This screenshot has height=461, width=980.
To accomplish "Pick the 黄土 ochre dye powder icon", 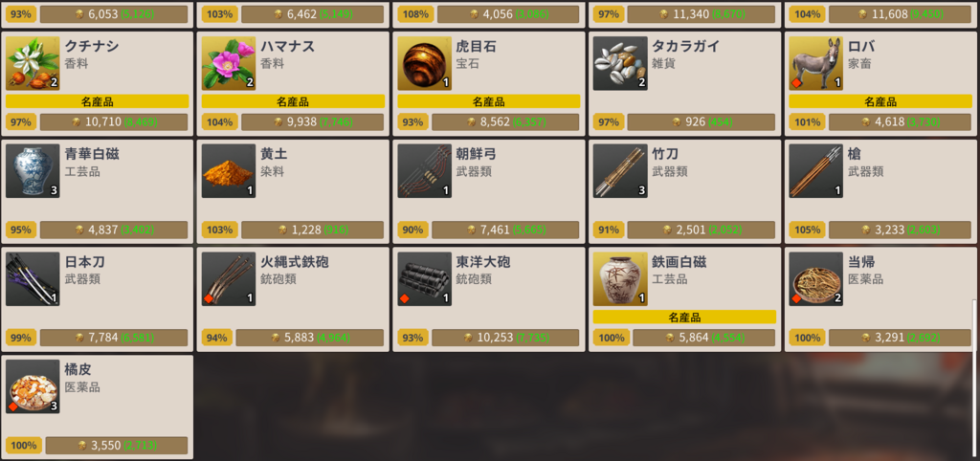I will [x=229, y=171].
